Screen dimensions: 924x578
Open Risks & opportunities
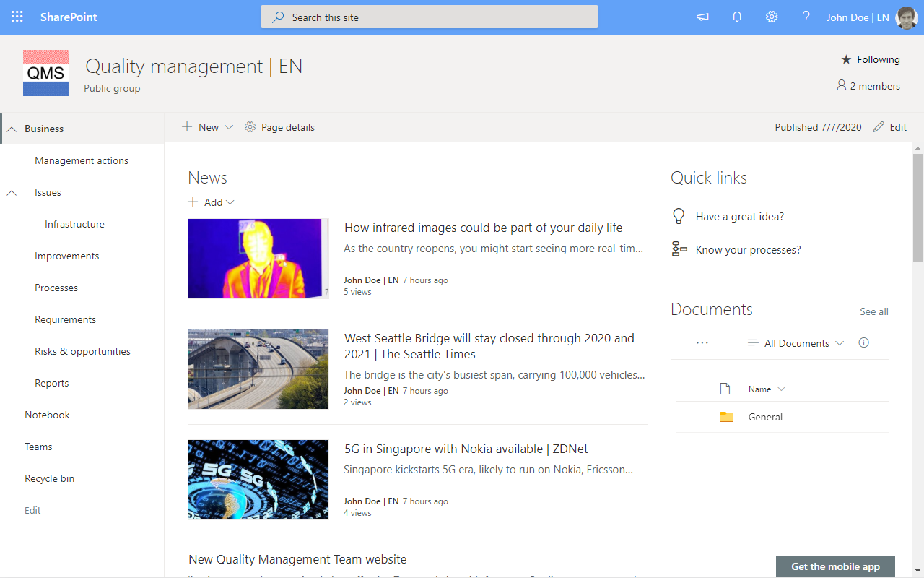82,351
